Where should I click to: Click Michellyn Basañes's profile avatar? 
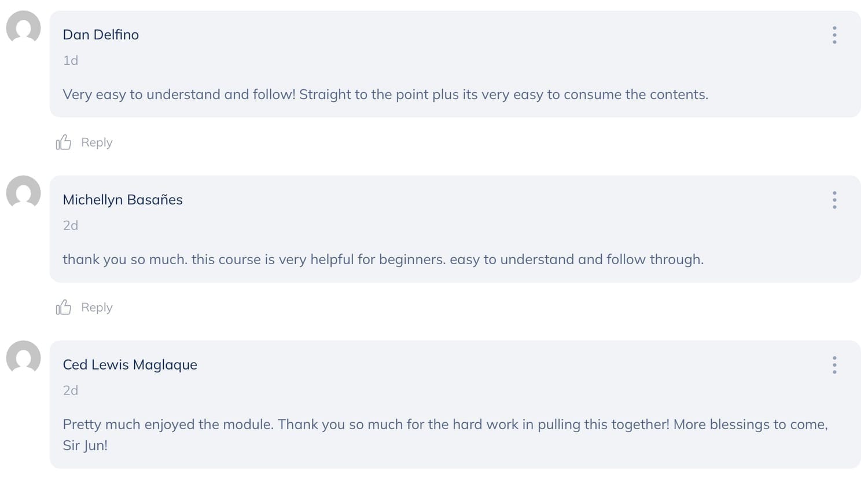pos(24,193)
